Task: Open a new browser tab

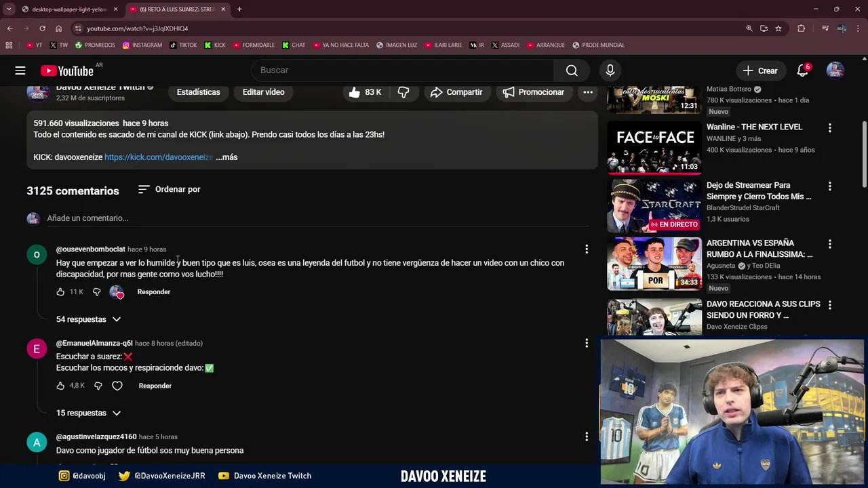Action: coord(239,9)
